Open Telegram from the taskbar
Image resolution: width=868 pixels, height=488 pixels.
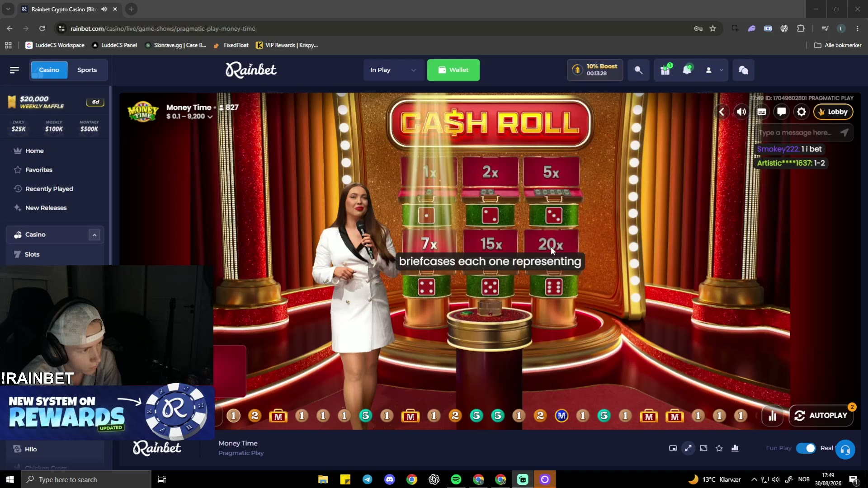(x=368, y=479)
